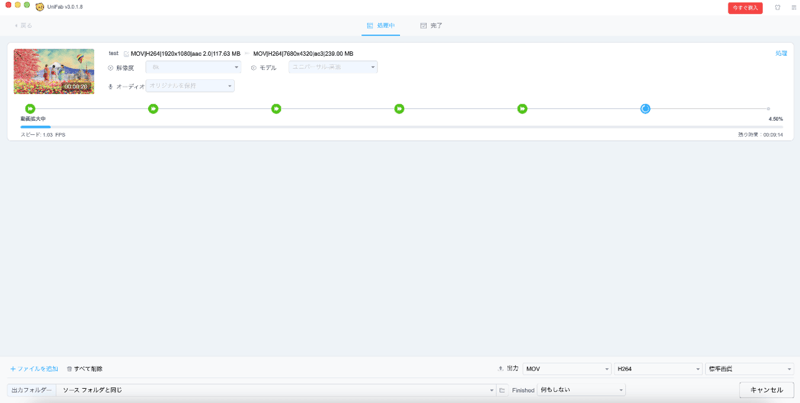Click the first green stage marker
The width and height of the screenshot is (800, 403).
[30, 109]
